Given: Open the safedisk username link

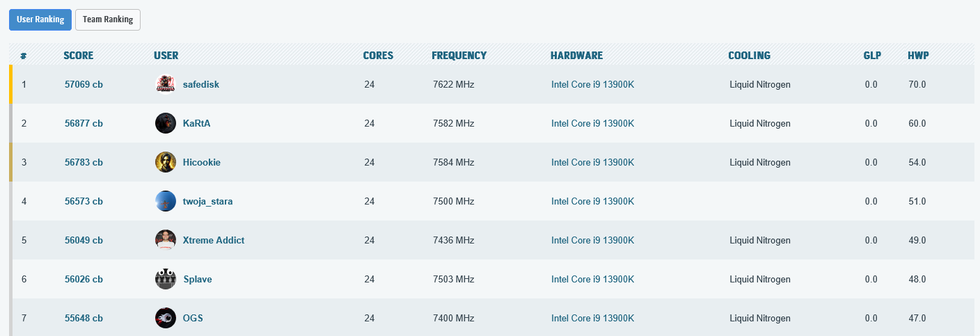Looking at the screenshot, I should pos(201,85).
